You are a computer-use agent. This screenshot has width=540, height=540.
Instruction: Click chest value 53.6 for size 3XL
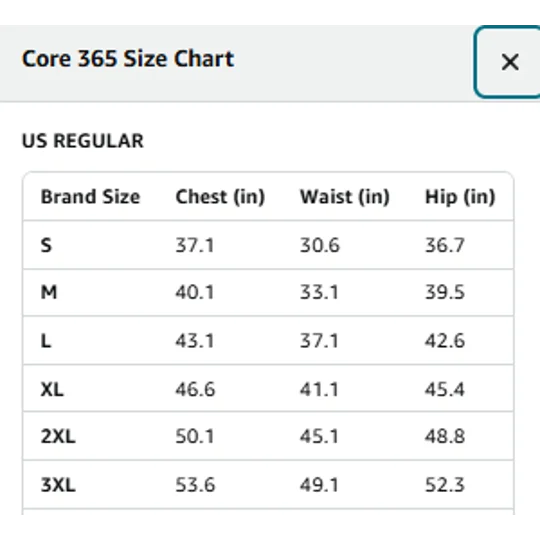coord(195,485)
